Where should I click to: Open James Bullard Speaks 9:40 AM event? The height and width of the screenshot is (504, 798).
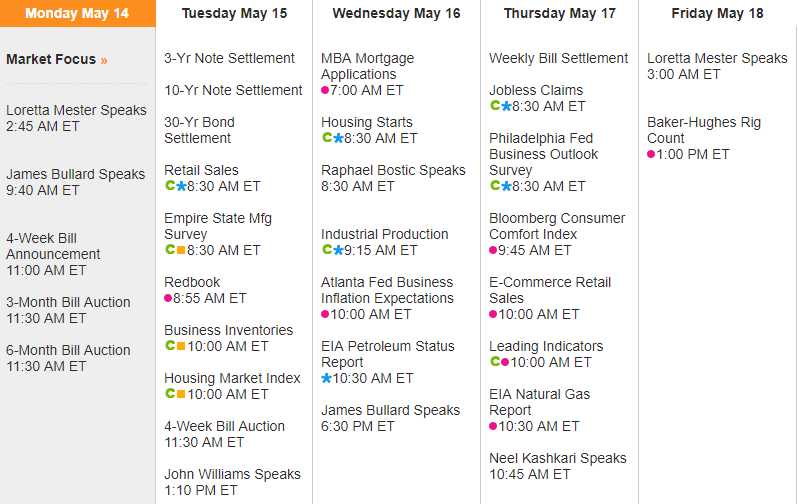coord(75,174)
